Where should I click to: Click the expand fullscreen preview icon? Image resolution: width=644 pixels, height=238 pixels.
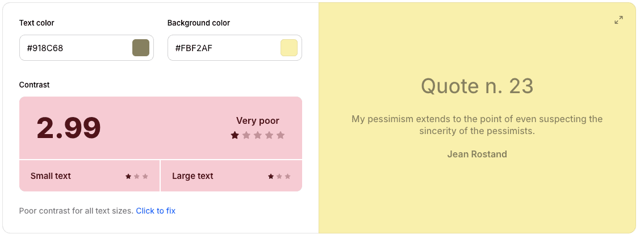618,20
